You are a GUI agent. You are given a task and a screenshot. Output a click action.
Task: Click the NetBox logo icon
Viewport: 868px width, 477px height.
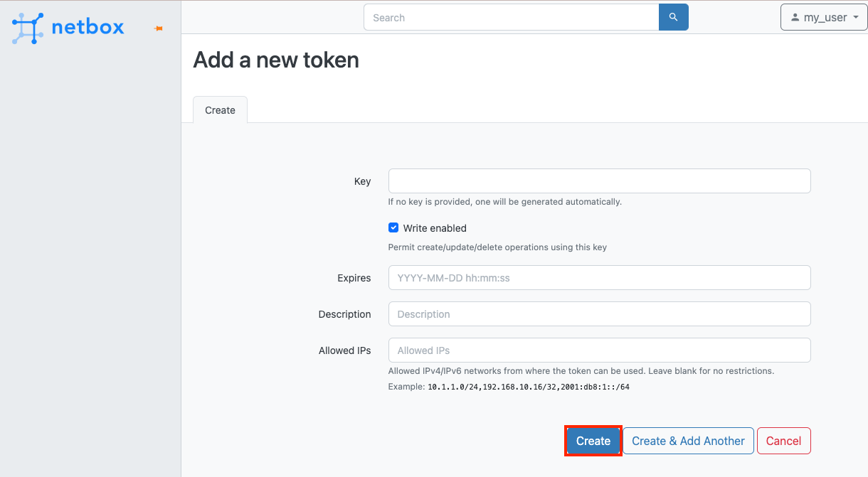[28, 28]
